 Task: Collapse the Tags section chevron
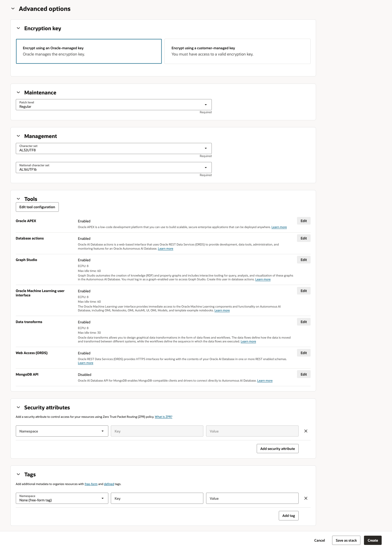[x=18, y=474]
